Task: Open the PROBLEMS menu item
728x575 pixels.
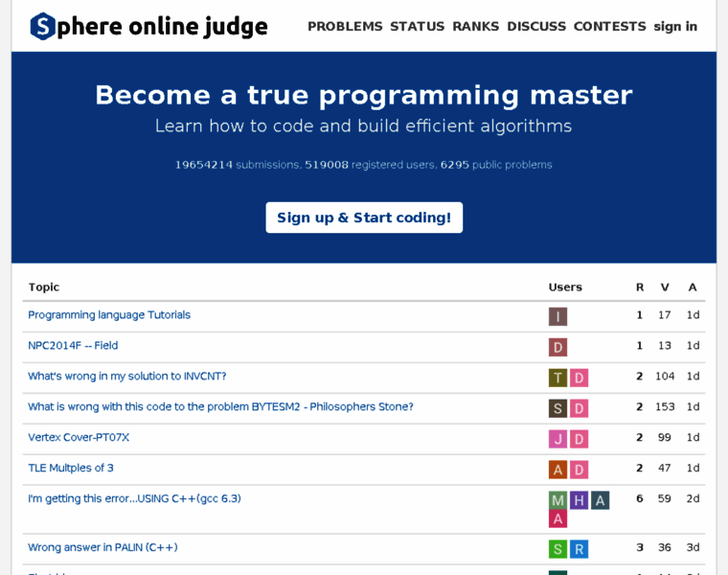Action: pos(345,27)
